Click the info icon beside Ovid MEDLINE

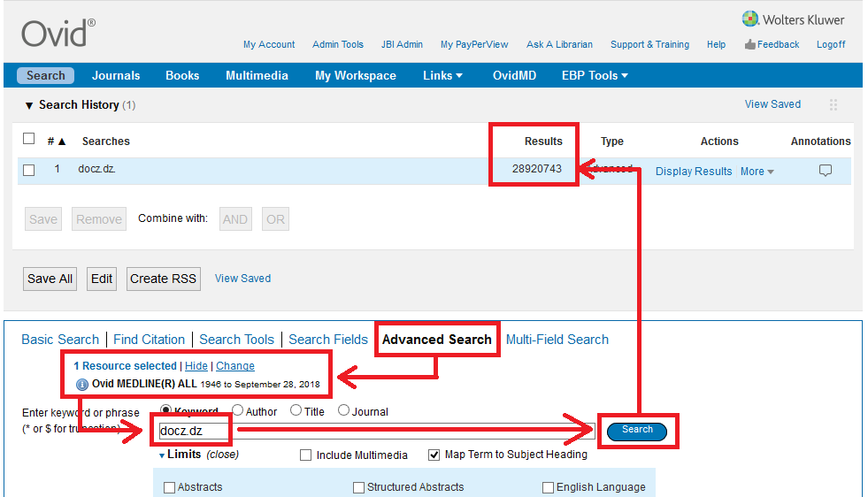(x=82, y=385)
